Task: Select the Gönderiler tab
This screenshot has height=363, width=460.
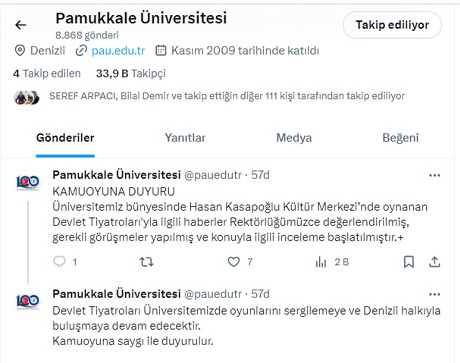Action: click(x=65, y=138)
